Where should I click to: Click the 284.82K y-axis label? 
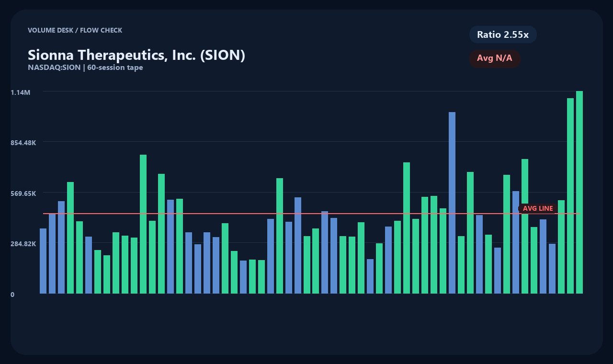tap(23, 244)
